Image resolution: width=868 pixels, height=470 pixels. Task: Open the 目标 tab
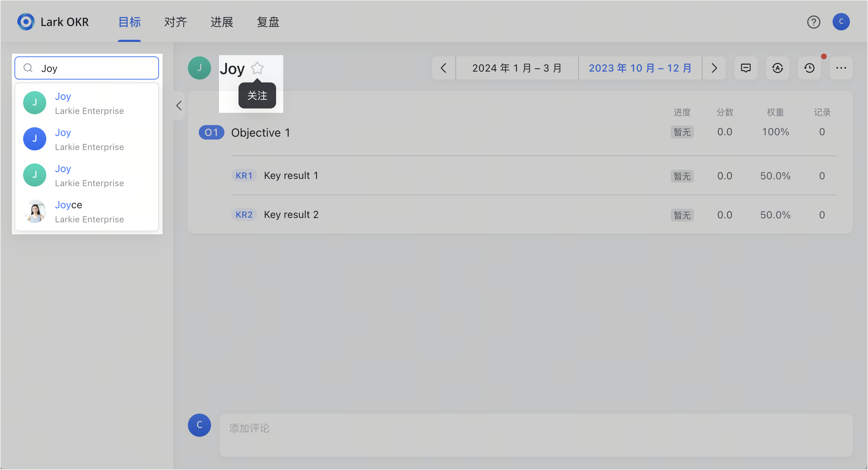click(129, 22)
